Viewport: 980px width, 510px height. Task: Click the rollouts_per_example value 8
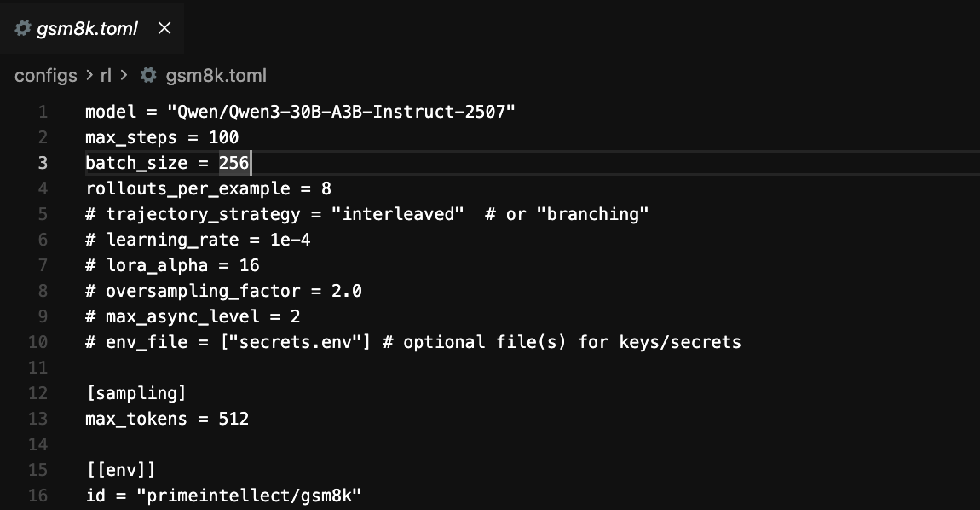pyautogui.click(x=326, y=188)
